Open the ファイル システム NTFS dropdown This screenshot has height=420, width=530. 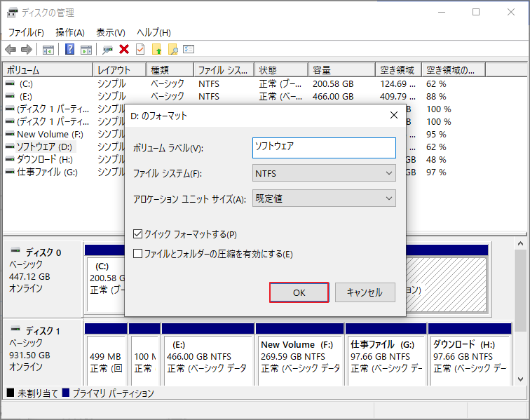324,173
